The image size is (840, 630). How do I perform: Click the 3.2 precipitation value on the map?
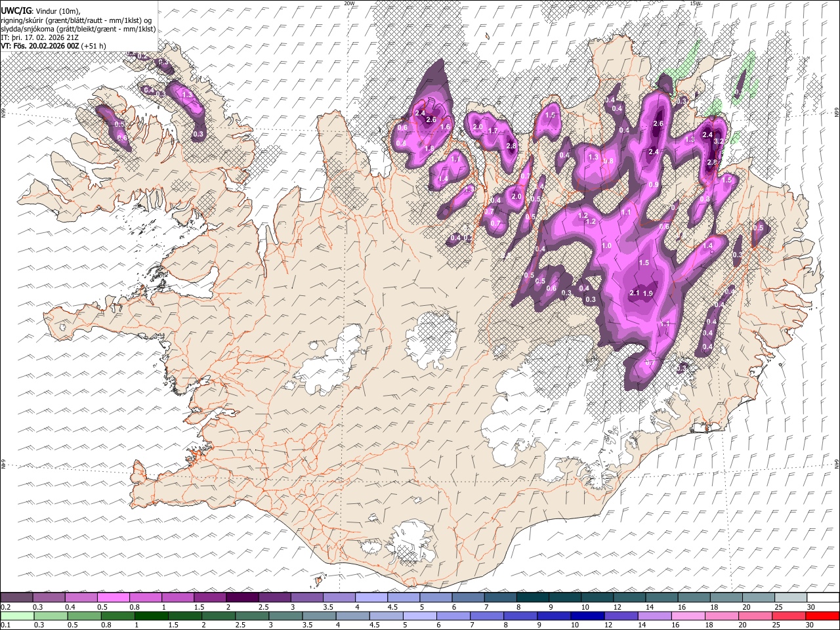pyautogui.click(x=718, y=141)
